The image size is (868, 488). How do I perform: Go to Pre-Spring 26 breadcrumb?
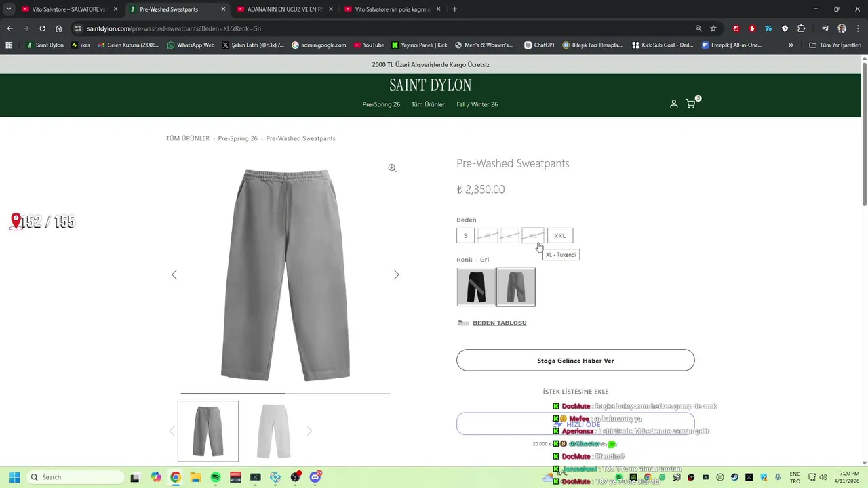[x=238, y=138]
